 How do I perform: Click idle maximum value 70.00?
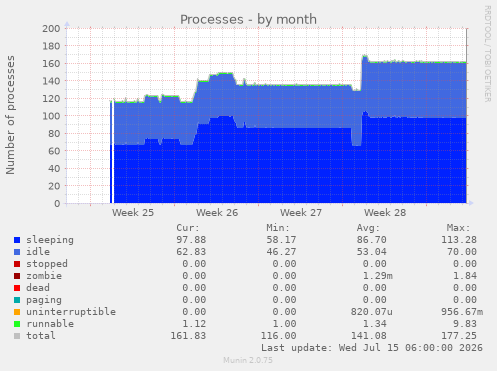[x=462, y=252]
